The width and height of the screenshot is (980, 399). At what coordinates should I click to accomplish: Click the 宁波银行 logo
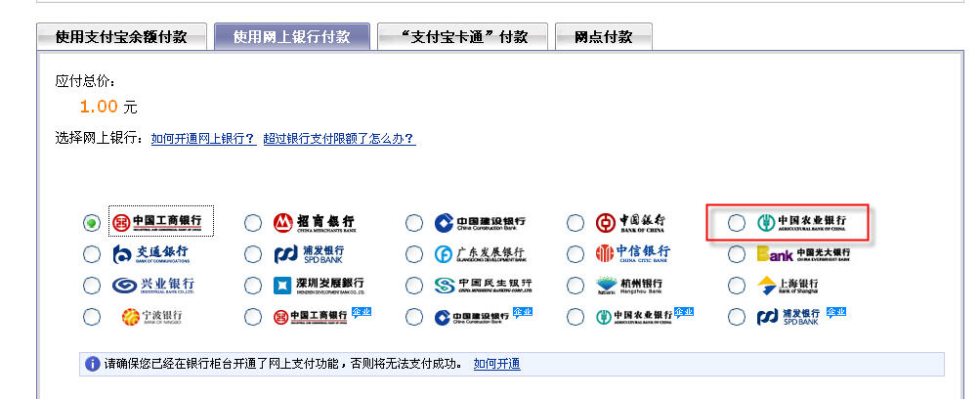click(x=151, y=317)
